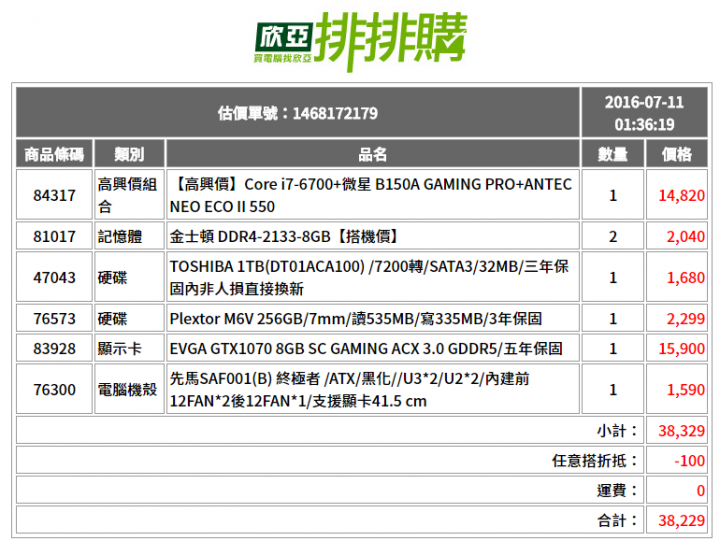Click price 1,680

click(686, 277)
